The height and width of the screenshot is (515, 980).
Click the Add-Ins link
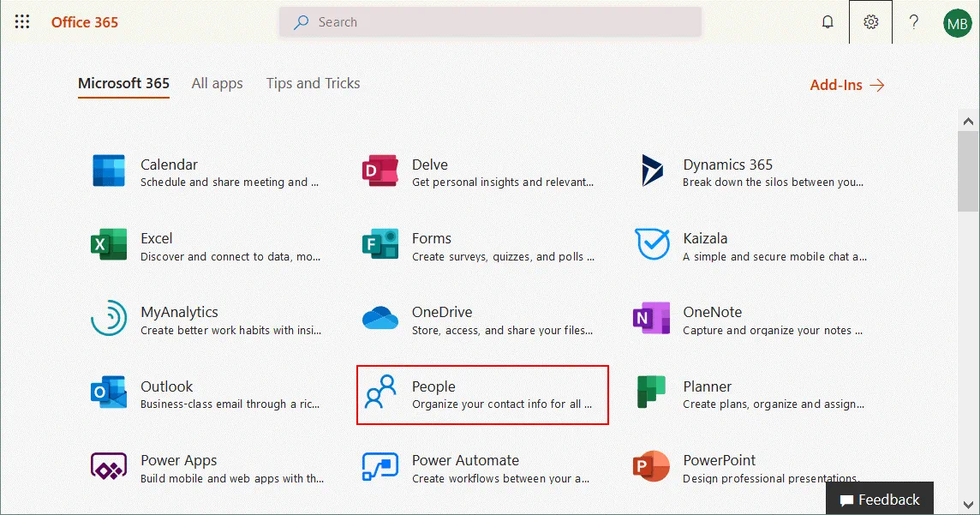(x=846, y=85)
